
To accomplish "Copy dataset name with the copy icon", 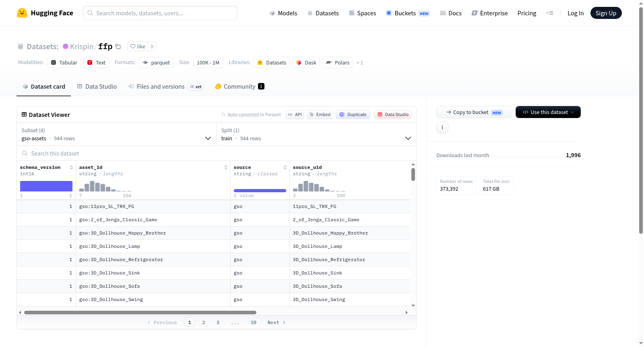I will click(118, 46).
